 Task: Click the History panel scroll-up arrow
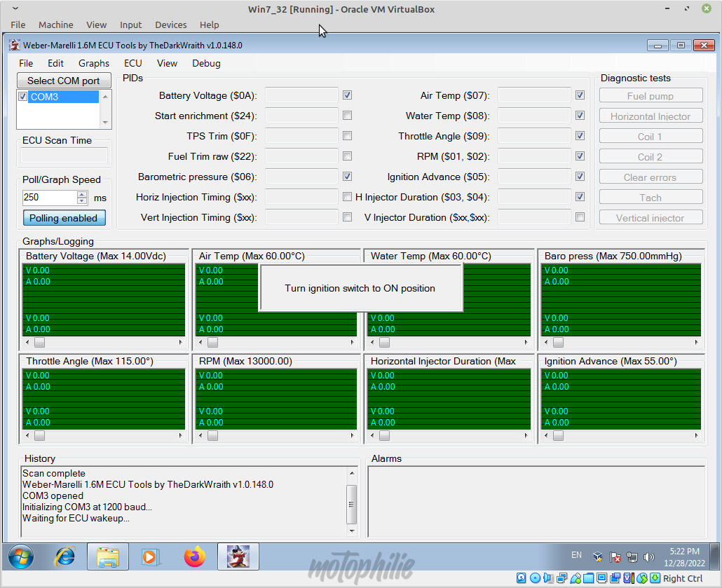tap(352, 473)
